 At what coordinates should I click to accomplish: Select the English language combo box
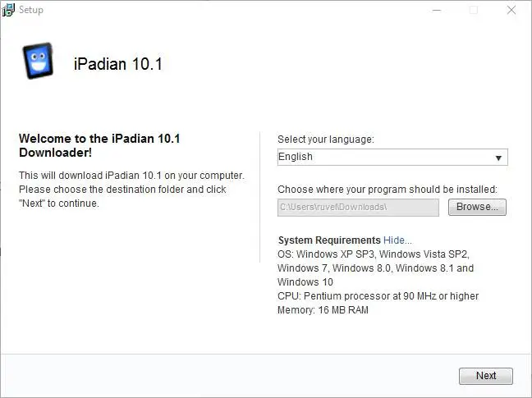tap(386, 158)
